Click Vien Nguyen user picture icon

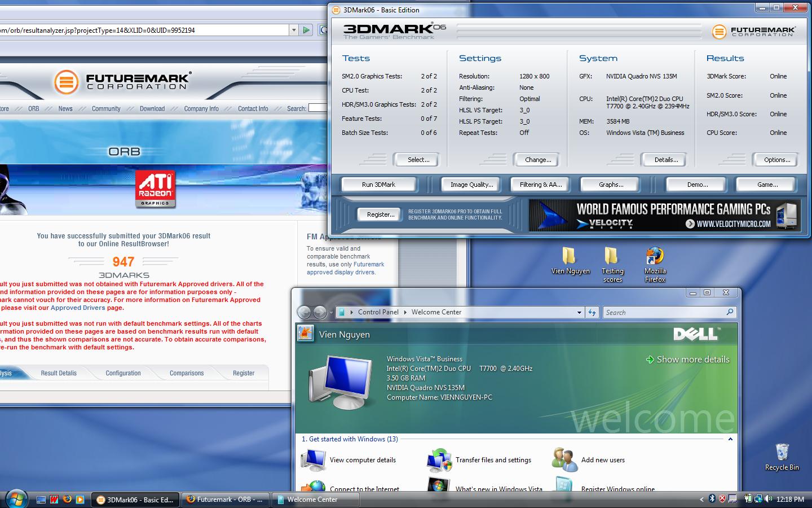tap(305, 334)
